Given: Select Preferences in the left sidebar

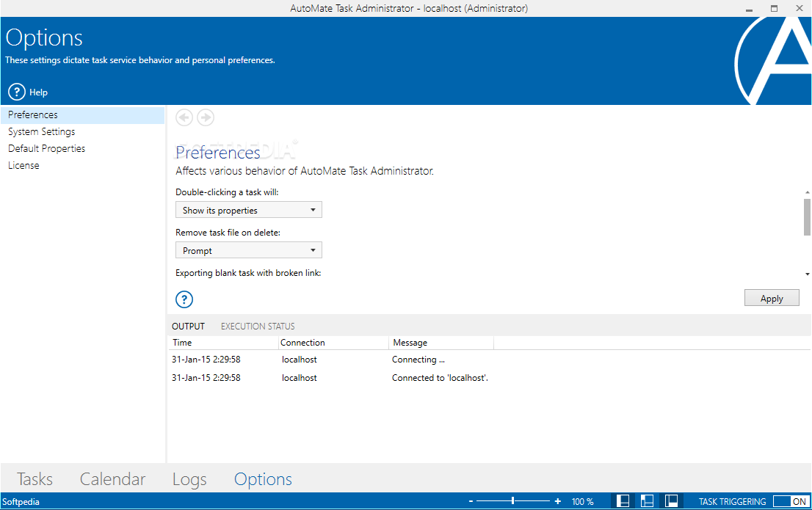Looking at the screenshot, I should [x=82, y=115].
